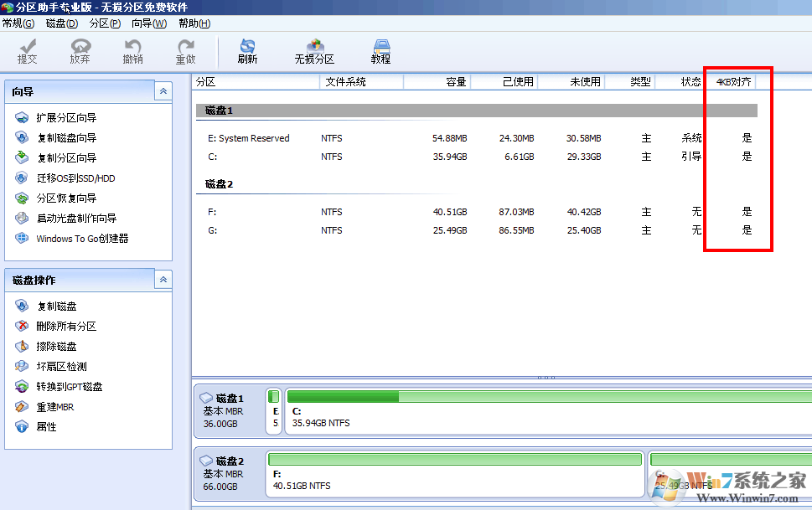Open the 帮助(H) menu
The height and width of the screenshot is (510, 812).
(194, 23)
